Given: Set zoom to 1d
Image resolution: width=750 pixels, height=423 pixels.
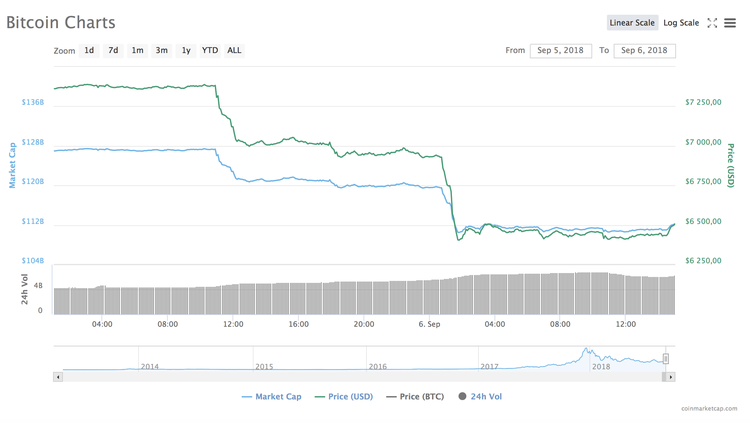Looking at the screenshot, I should (x=89, y=50).
